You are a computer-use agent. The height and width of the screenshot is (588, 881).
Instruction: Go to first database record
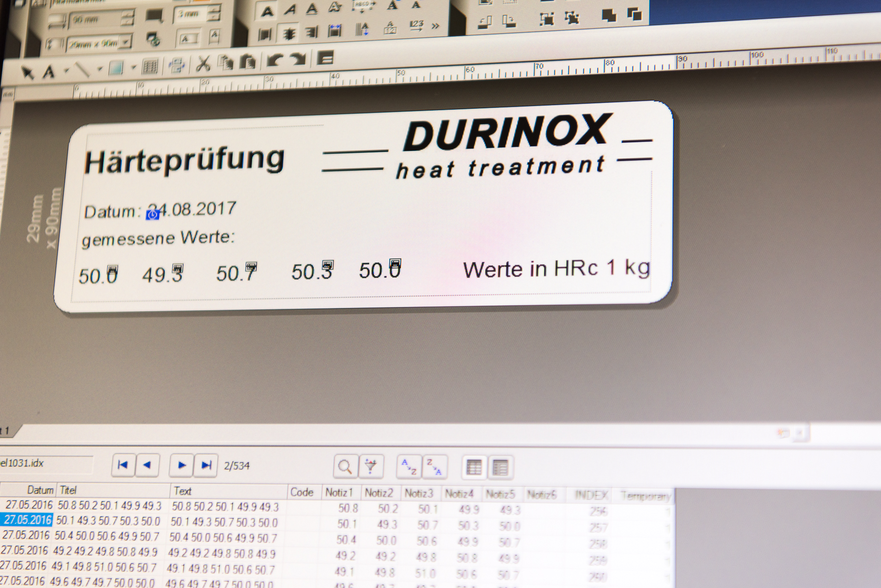pyautogui.click(x=123, y=465)
